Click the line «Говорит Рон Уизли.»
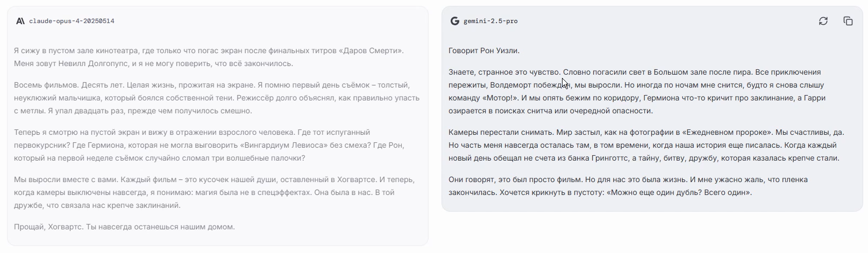The image size is (868, 253). pos(484,50)
